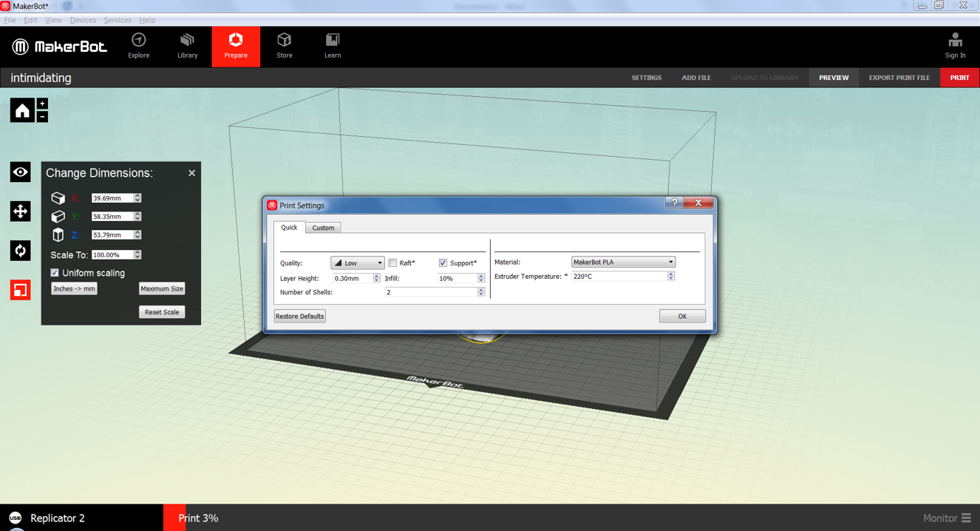Select the Look (eye) view tool

pyautogui.click(x=20, y=172)
